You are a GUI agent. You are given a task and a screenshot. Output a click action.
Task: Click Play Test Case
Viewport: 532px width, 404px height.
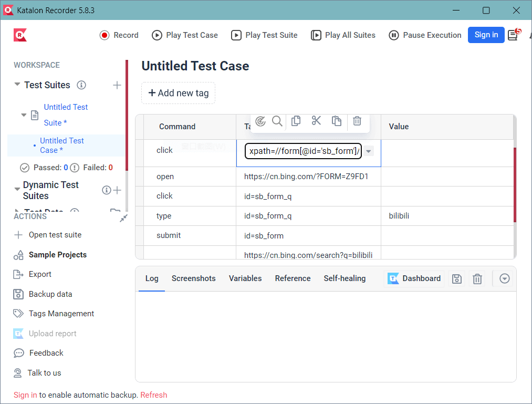184,35
